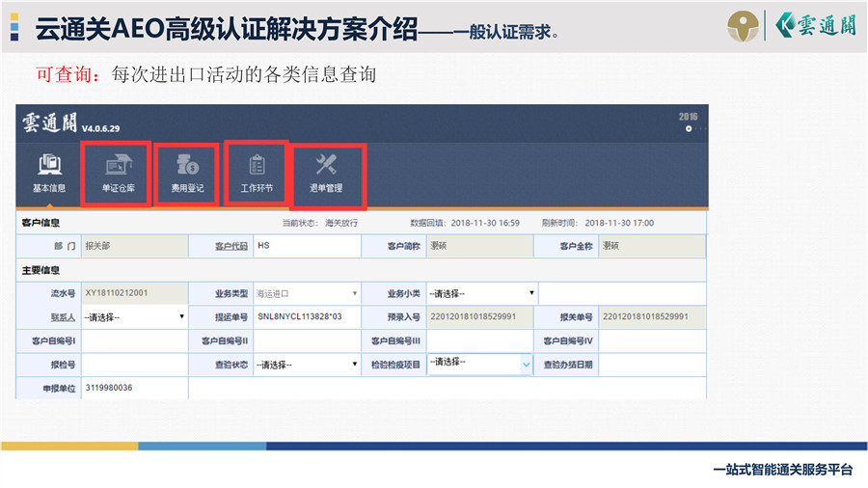Click the 数据回填 2018-11-30 16:59 text
Viewport: 868px width, 488px height.
click(465, 223)
